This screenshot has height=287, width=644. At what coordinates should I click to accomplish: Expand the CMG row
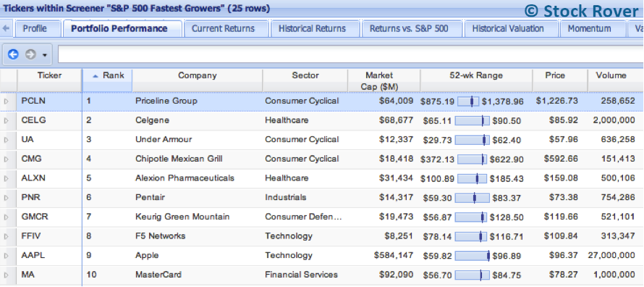pos(7,159)
